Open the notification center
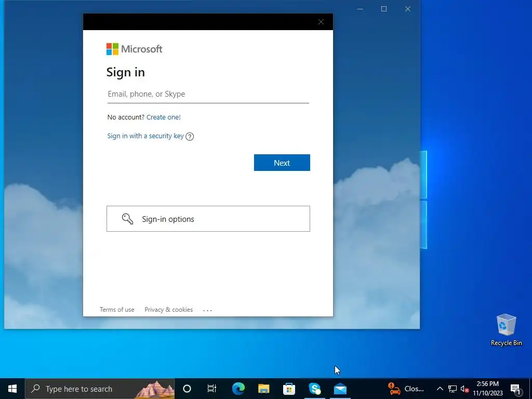 click(515, 389)
